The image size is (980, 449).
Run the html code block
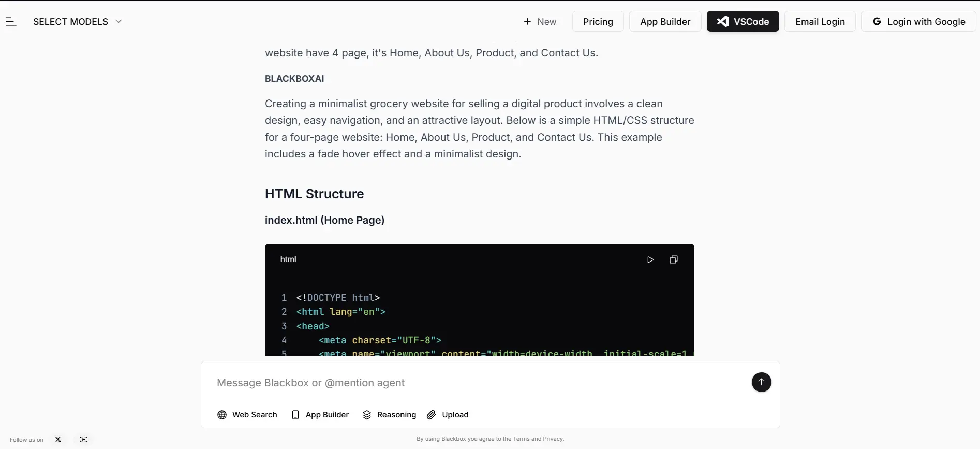point(650,259)
